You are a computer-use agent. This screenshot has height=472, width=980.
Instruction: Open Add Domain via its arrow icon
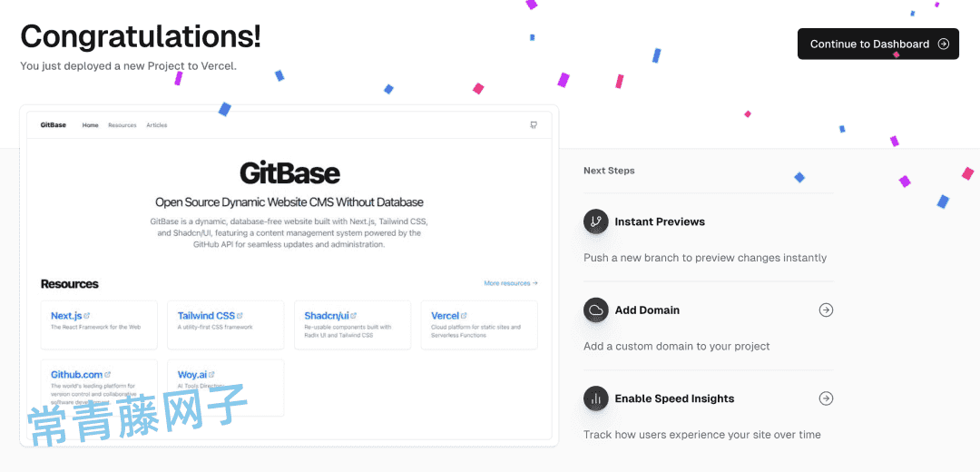tap(827, 310)
